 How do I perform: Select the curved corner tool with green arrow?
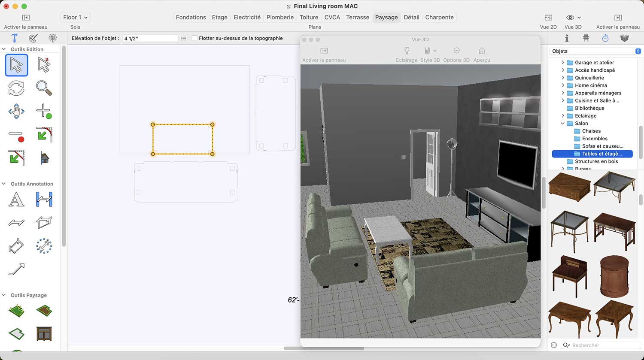[x=44, y=134]
